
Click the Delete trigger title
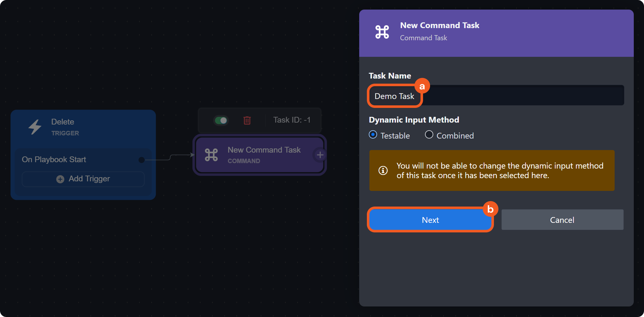pyautogui.click(x=63, y=122)
